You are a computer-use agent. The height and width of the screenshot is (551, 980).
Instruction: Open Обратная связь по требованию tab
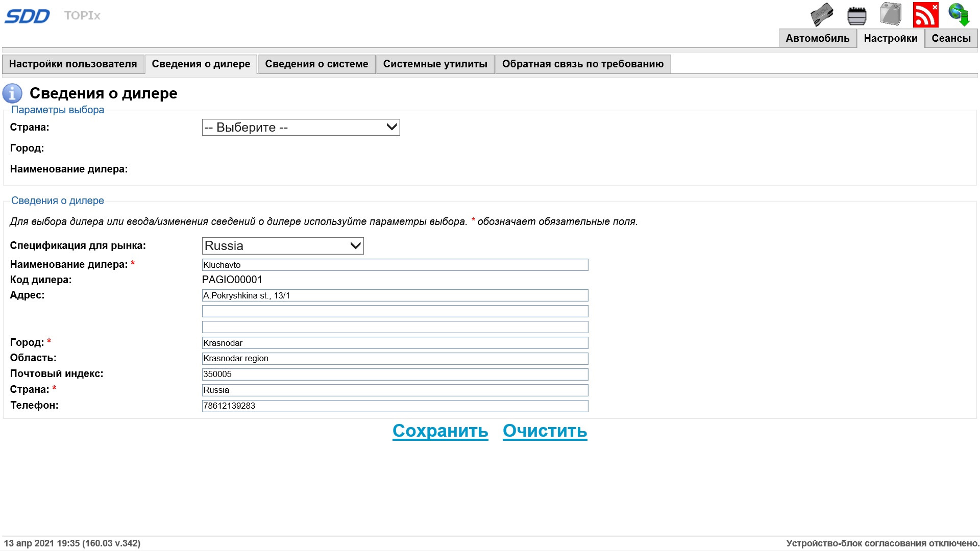coord(582,64)
